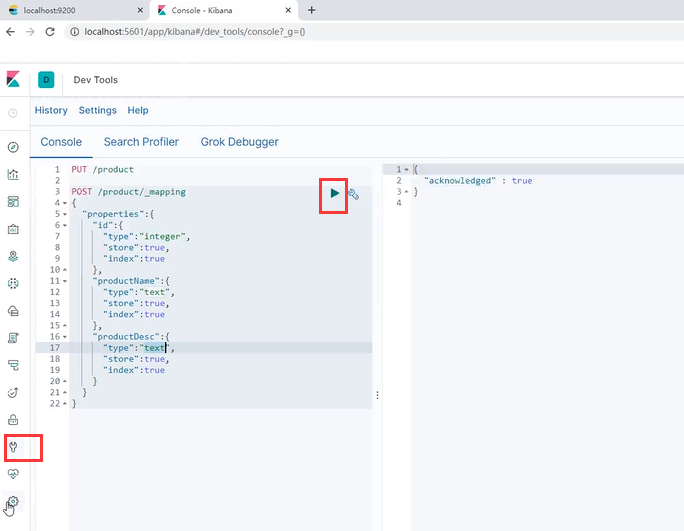This screenshot has height=531, width=684.
Task: Close the localhost:9200 tab
Action: 140,10
